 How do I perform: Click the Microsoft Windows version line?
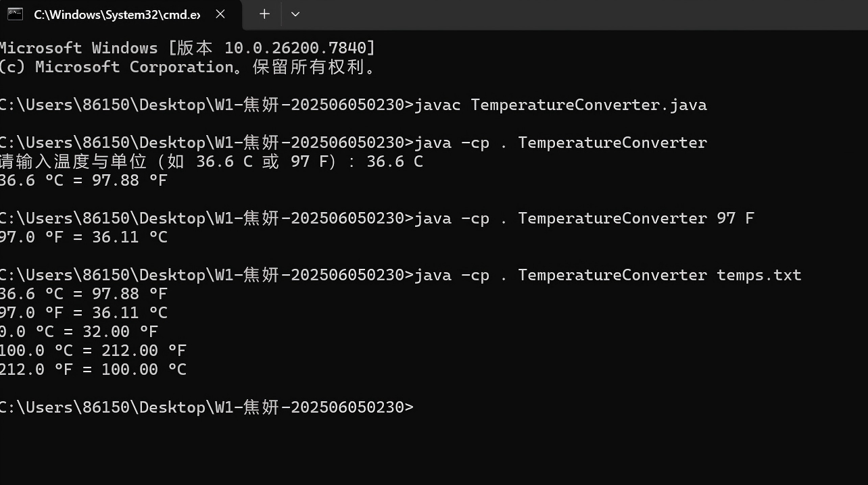tap(187, 48)
